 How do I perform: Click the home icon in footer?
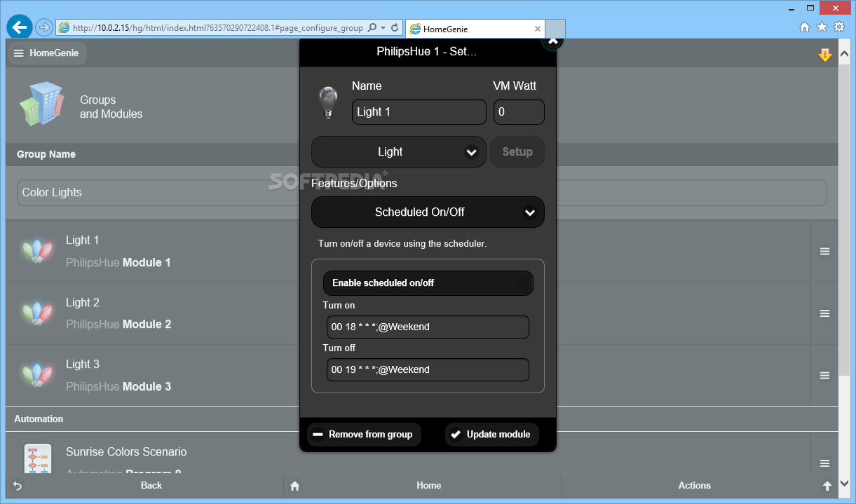(x=295, y=486)
